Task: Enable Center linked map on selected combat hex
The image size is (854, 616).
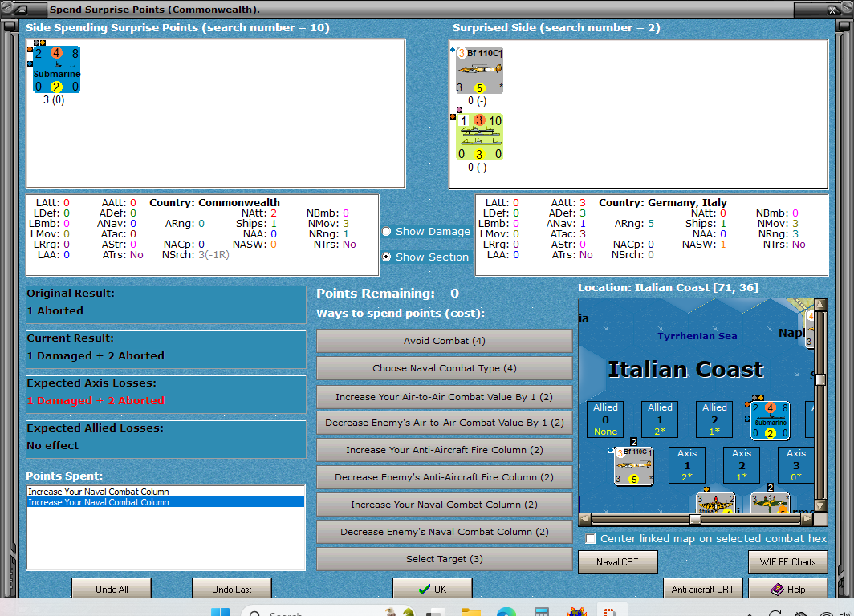Action: pos(591,539)
